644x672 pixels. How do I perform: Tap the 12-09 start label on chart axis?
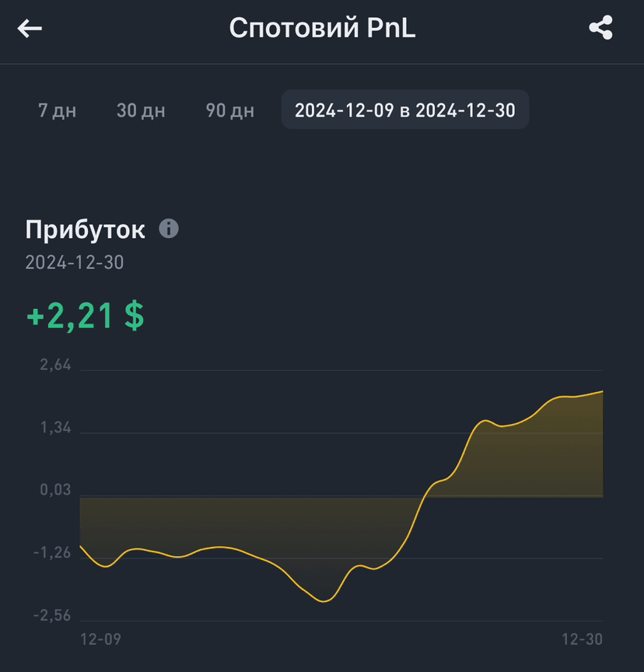tap(100, 639)
